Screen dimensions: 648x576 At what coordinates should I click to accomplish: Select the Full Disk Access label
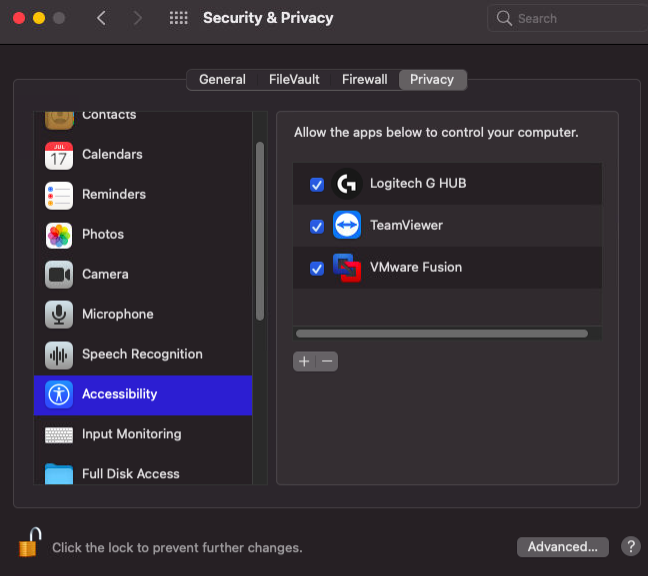131,474
